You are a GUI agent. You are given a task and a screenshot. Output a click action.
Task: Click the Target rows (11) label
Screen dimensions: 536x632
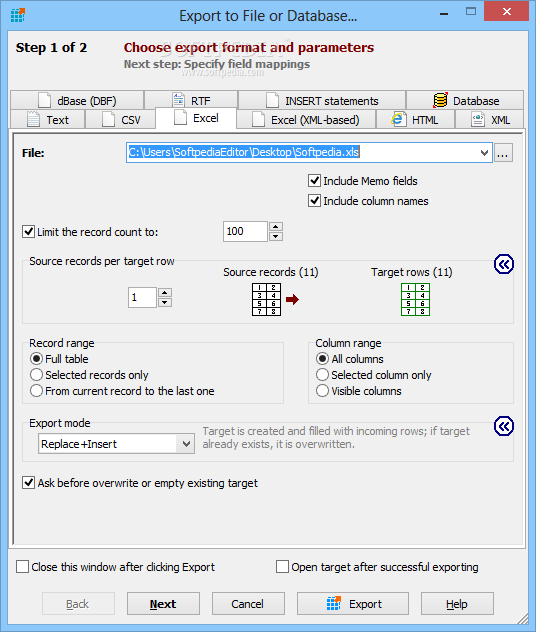[412, 272]
